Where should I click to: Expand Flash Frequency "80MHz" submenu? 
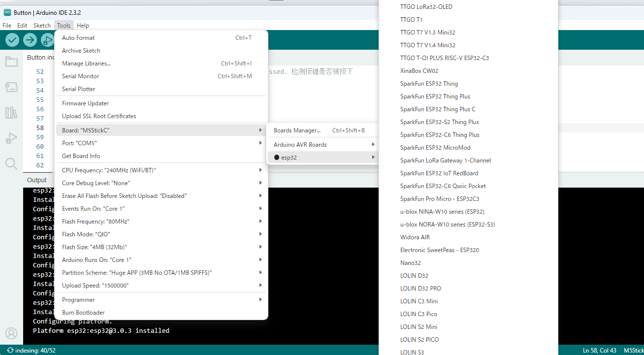click(161, 222)
